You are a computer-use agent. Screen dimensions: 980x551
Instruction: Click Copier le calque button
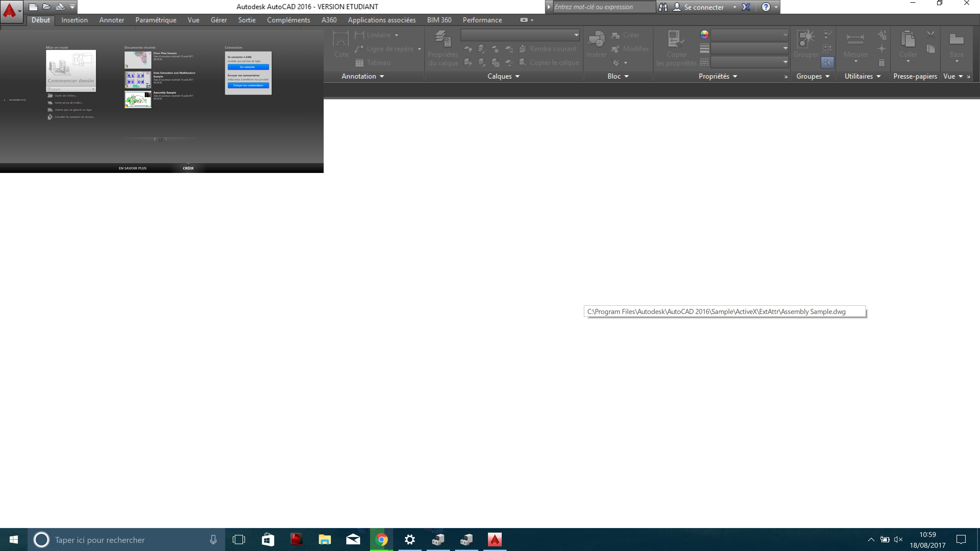(549, 62)
